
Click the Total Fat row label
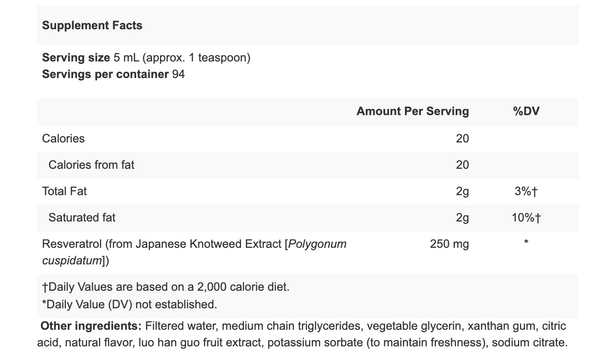pyautogui.click(x=64, y=191)
